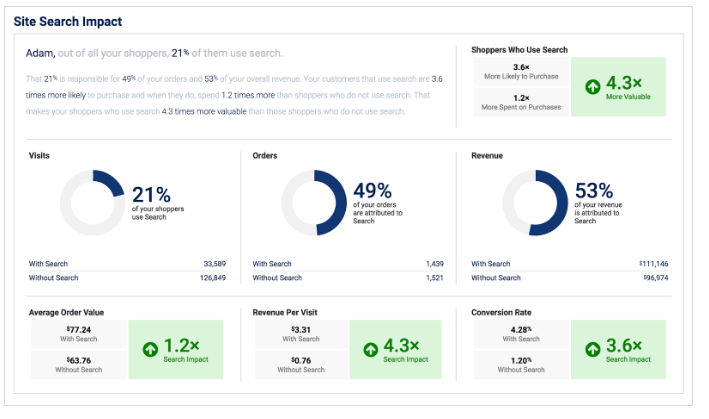Click the Visits Without Search 126,849 row
Image resolution: width=709 pixels, height=419 pixels.
tap(127, 278)
